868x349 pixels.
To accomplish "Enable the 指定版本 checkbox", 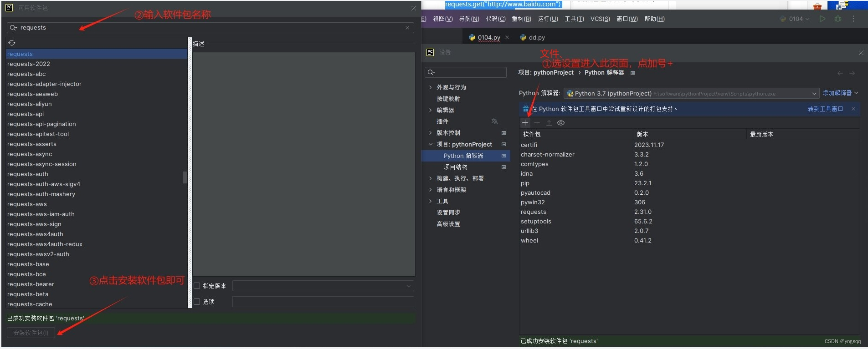I will pos(197,286).
